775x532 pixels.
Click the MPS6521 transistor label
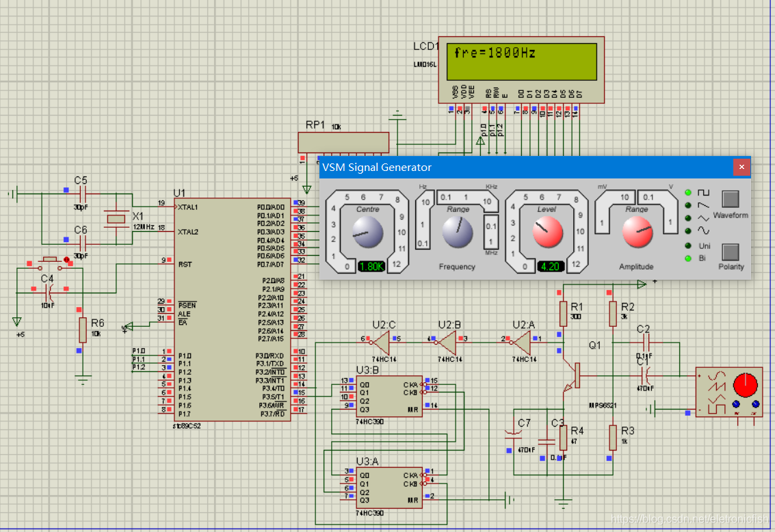point(603,405)
